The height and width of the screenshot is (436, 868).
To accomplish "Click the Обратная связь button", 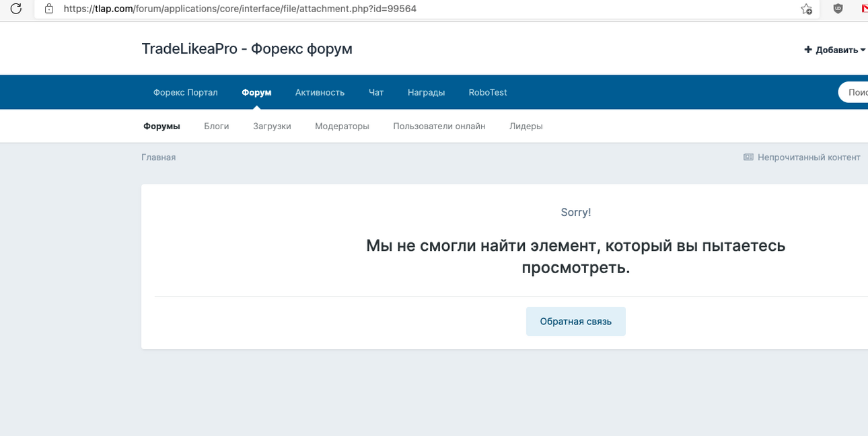I will tap(576, 322).
